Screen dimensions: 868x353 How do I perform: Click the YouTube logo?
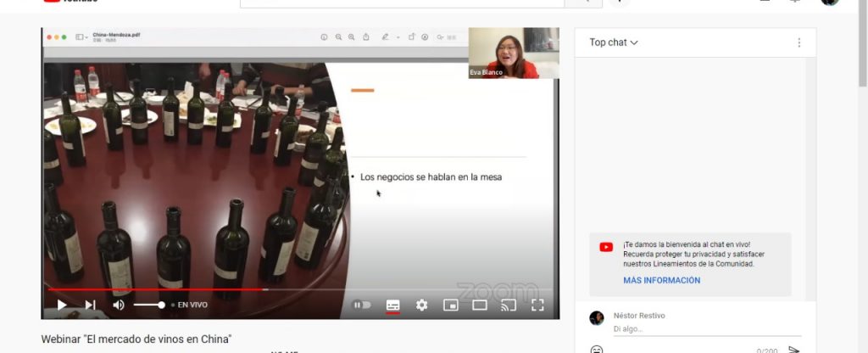click(x=70, y=1)
